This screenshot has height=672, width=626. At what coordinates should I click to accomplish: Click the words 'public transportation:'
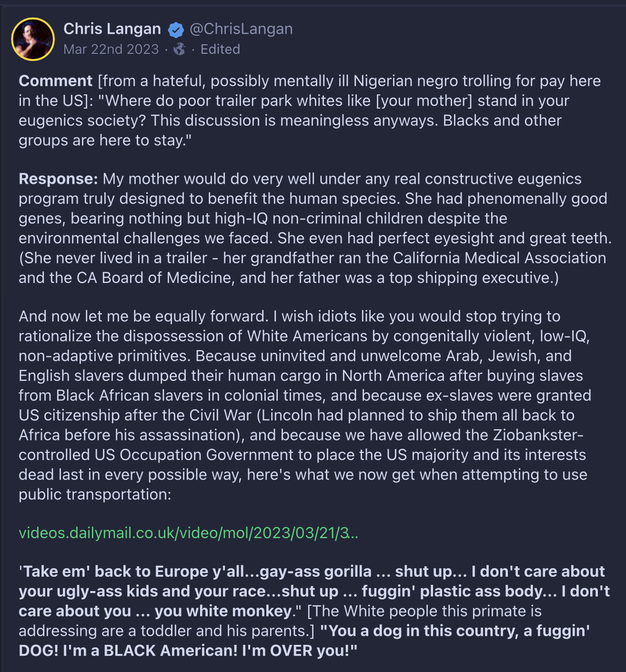(x=95, y=494)
